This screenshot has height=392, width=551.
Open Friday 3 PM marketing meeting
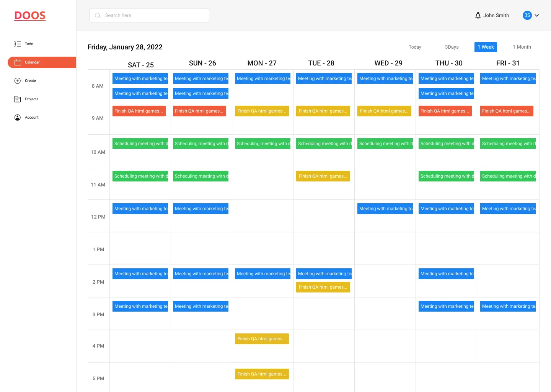508,306
